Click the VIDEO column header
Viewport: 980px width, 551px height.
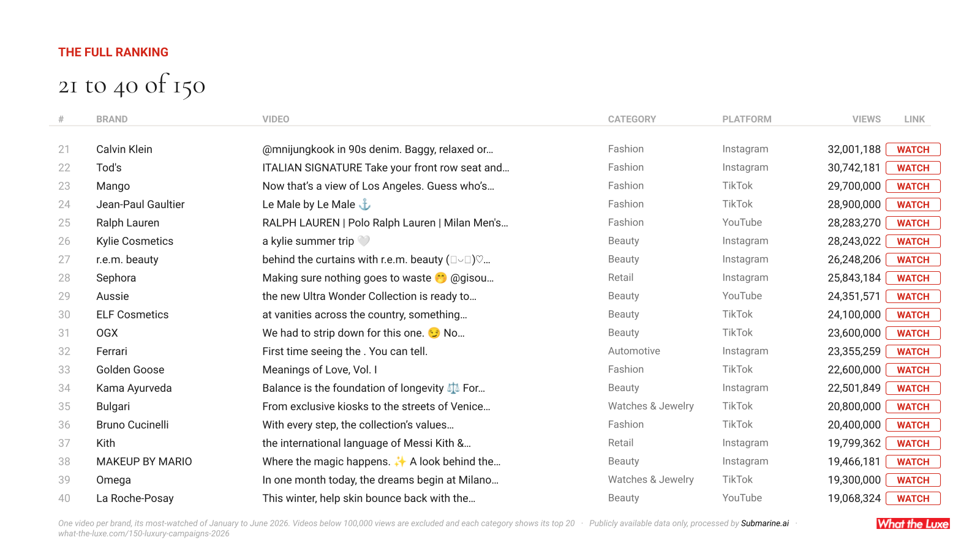(276, 119)
